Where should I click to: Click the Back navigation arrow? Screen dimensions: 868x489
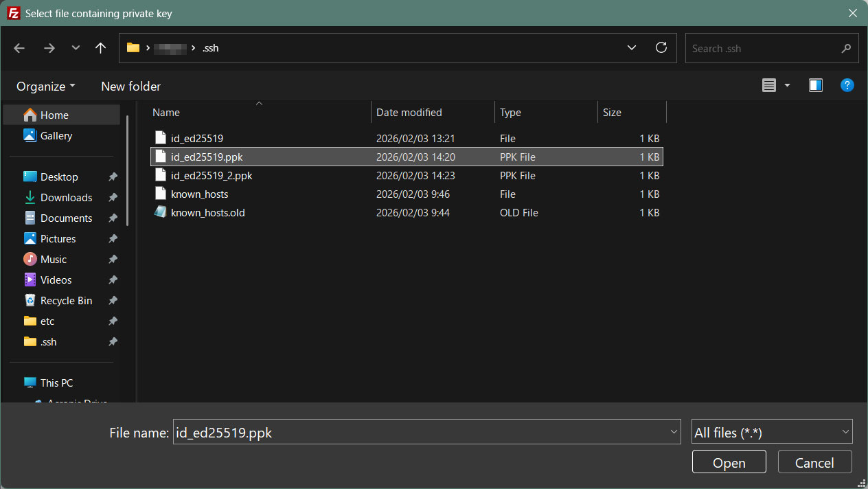coord(19,48)
